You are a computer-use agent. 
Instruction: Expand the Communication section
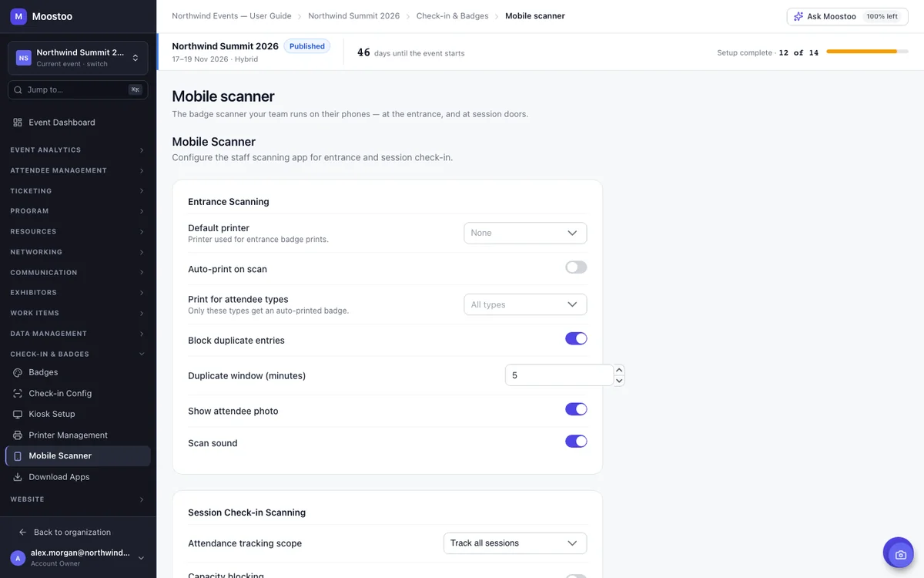(78, 273)
